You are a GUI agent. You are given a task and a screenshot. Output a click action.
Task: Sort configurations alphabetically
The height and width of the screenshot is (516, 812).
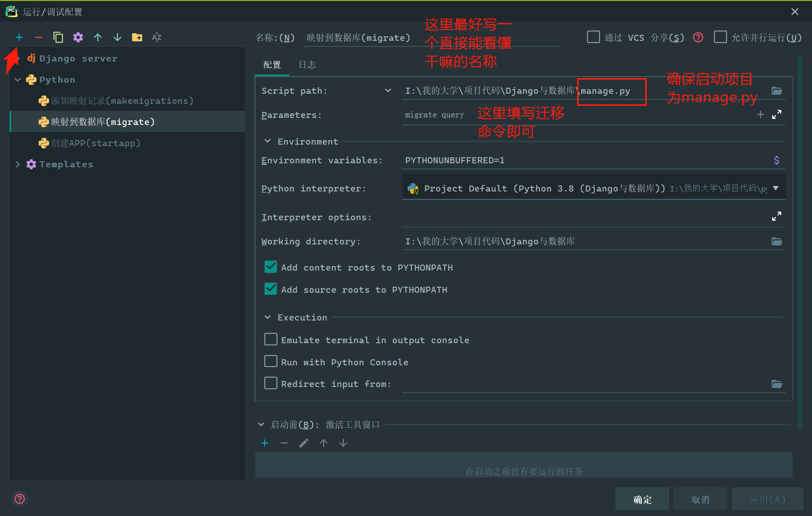156,37
